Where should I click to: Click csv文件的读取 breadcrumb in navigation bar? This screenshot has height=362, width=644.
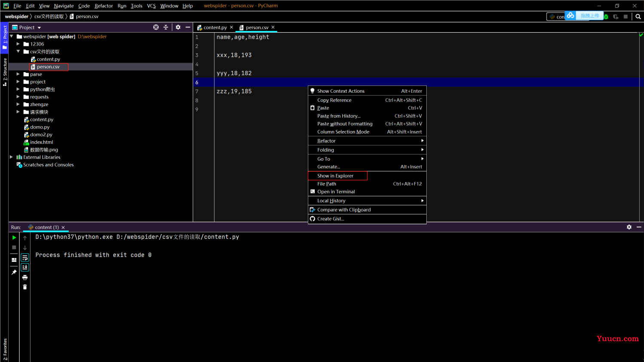pos(49,17)
